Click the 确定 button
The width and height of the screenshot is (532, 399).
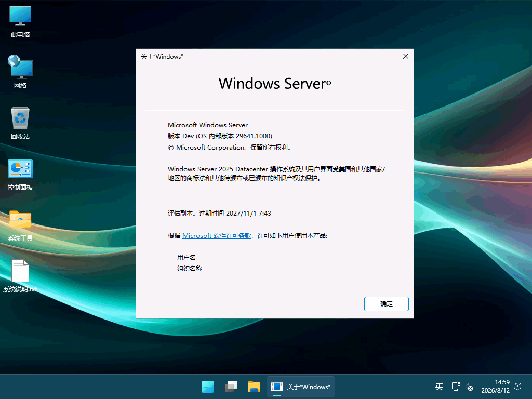pos(386,303)
